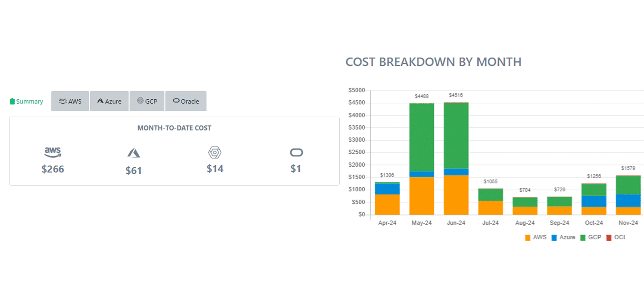The height and width of the screenshot is (292, 644).
Task: Click the Oracle logo above $1
Action: (296, 153)
